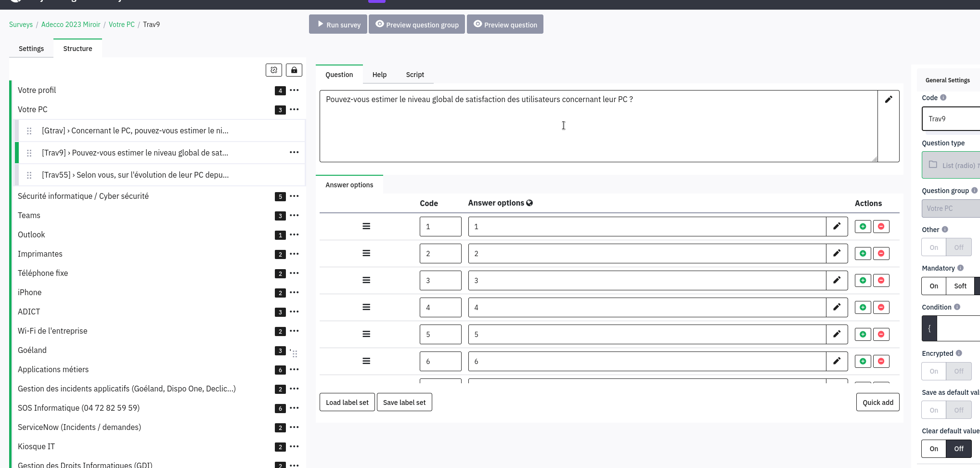Click the red delete icon on answer row 3

coord(881,281)
